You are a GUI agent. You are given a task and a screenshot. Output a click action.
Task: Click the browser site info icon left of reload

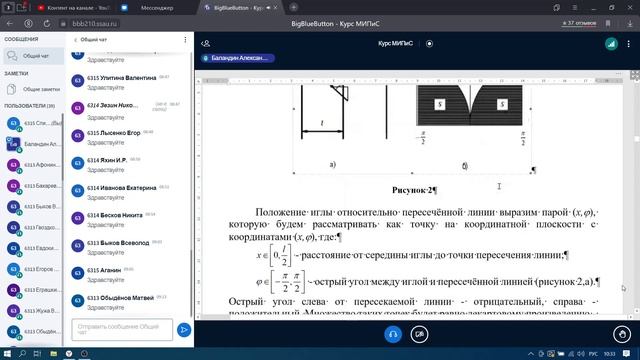[28, 24]
